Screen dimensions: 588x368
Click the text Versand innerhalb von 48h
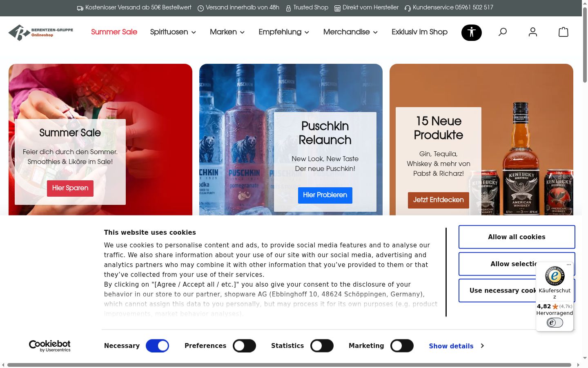tap(243, 7)
